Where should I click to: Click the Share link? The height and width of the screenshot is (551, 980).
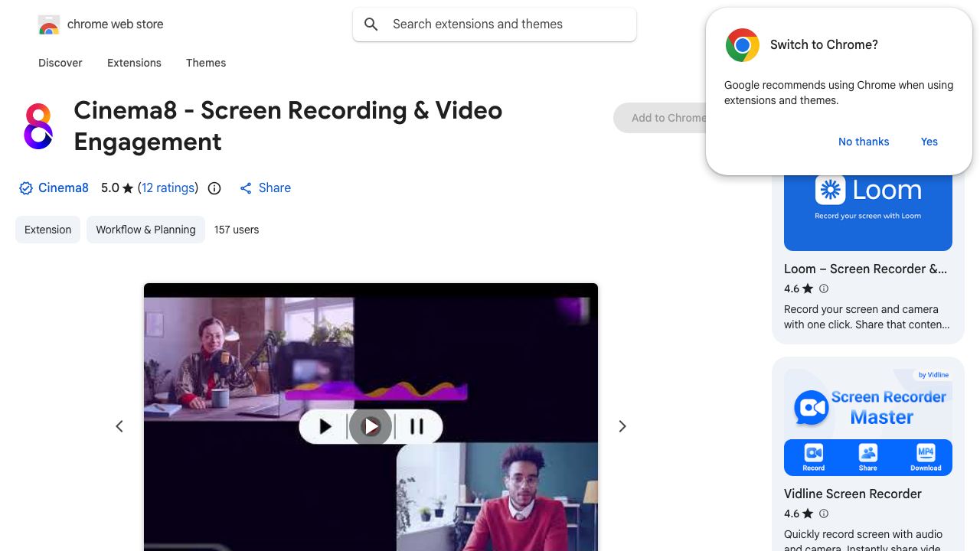275,187
